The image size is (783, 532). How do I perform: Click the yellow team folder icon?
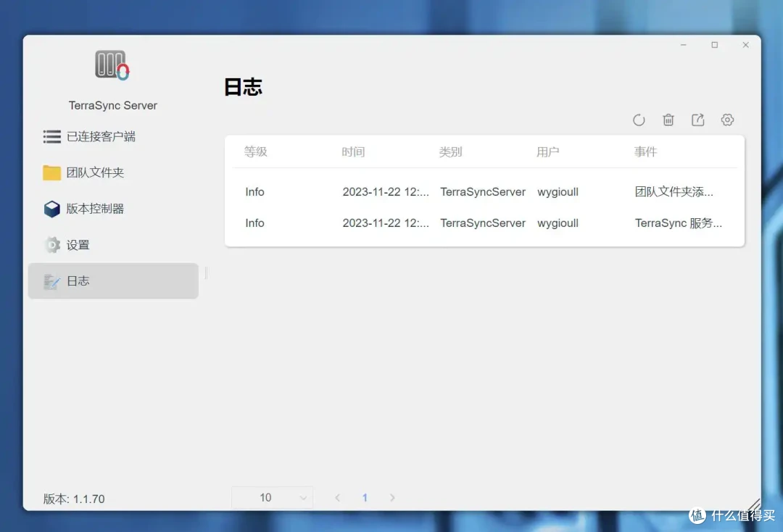pos(52,173)
